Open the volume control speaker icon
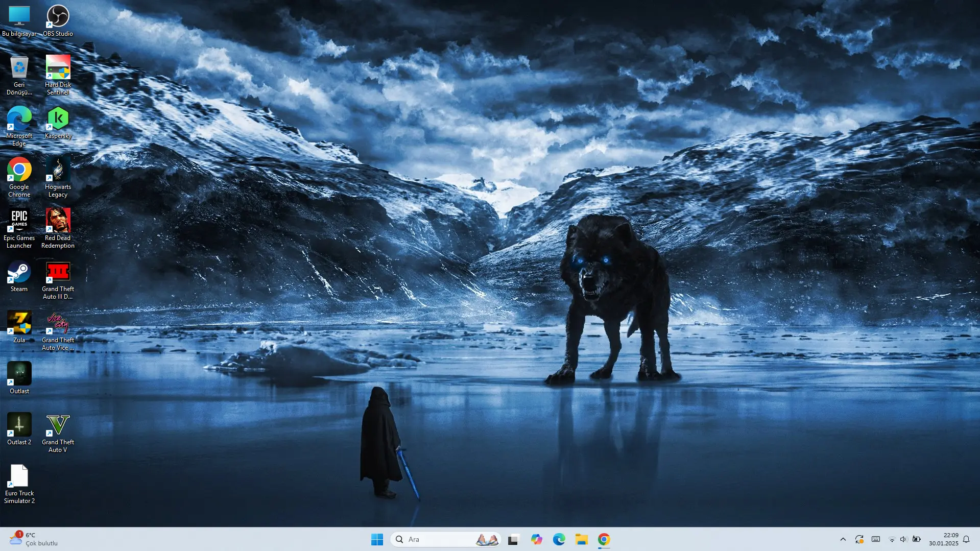 click(903, 539)
